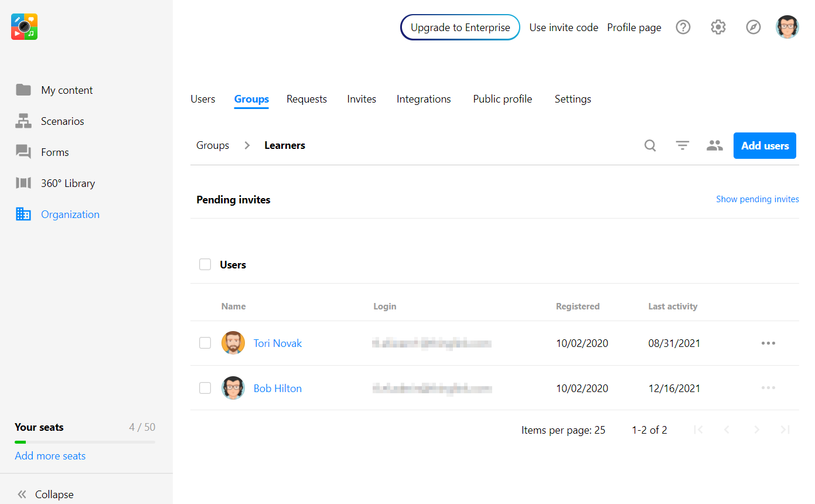
Task: Open settings via the gear icon
Action: point(718,27)
